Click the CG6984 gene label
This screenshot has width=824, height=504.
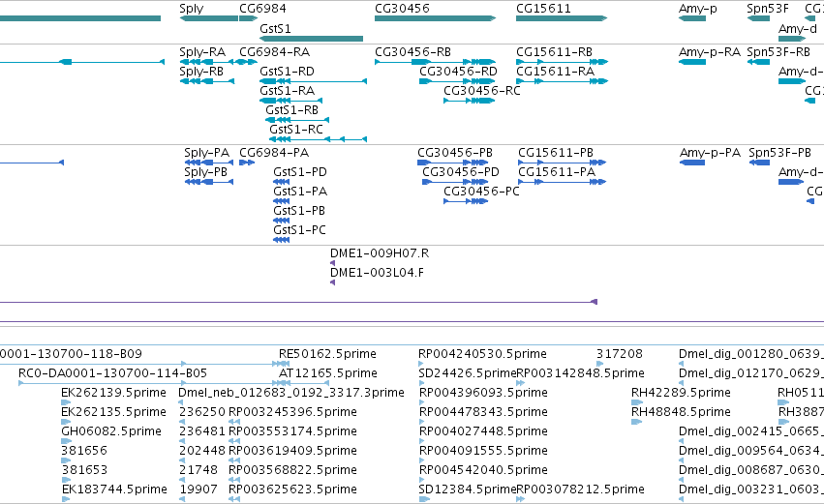pyautogui.click(x=262, y=9)
